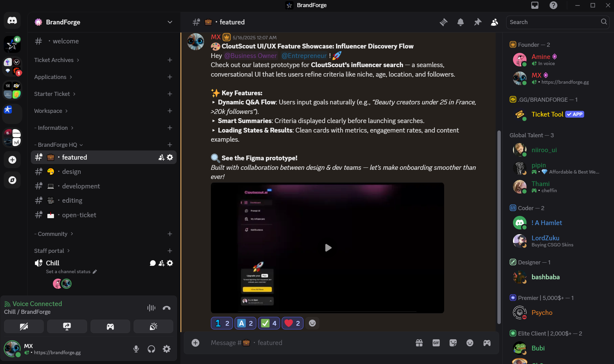The width and height of the screenshot is (614, 364).
Task: Play the Figma prototype video
Action: click(328, 248)
